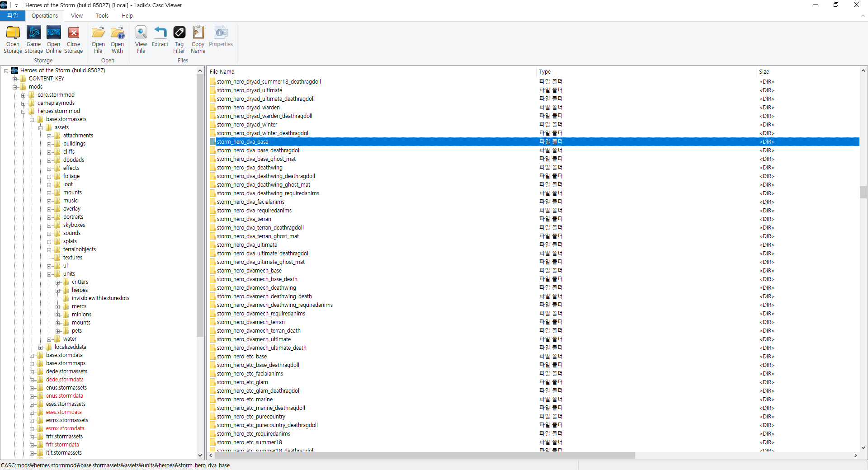This screenshot has height=470, width=868.
Task: Select the invisiblewithtextureslots tree item
Action: [x=100, y=298]
